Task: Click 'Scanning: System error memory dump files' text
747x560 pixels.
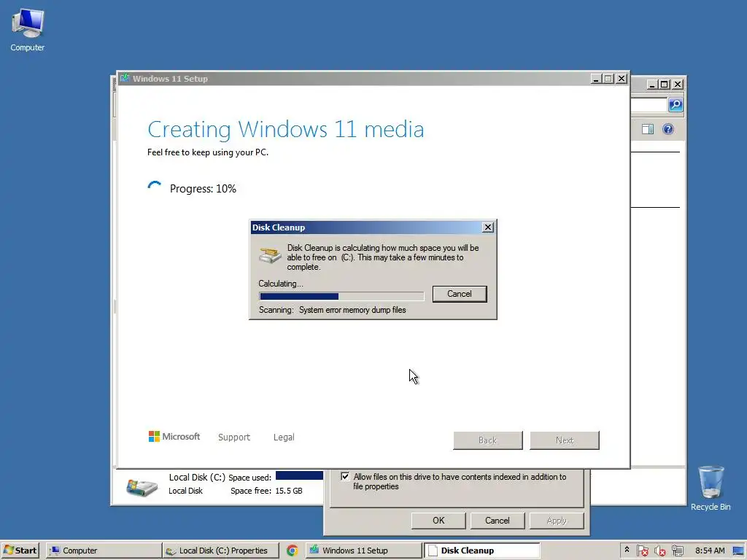Action: click(333, 310)
